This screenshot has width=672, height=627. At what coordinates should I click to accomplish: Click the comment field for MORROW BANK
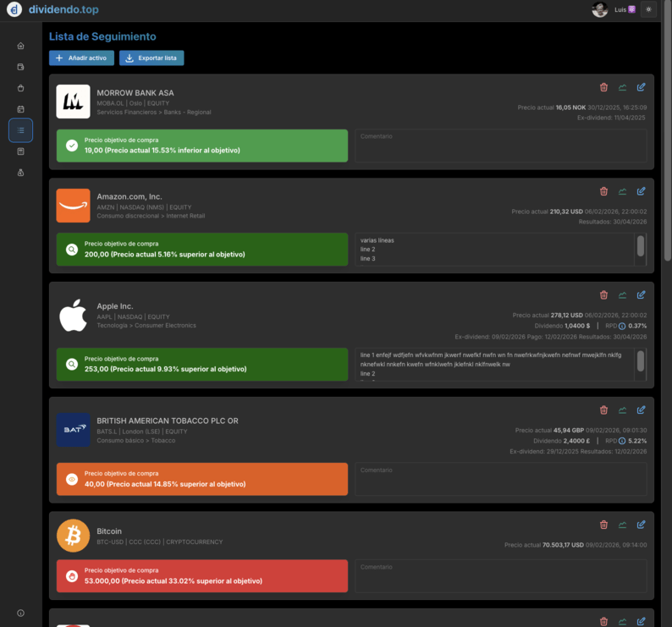(x=500, y=146)
